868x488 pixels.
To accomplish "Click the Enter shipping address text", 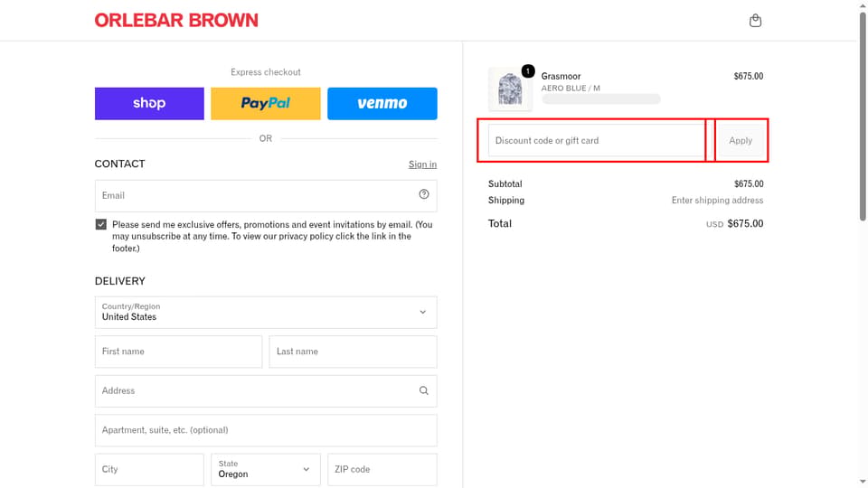I will 717,201.
